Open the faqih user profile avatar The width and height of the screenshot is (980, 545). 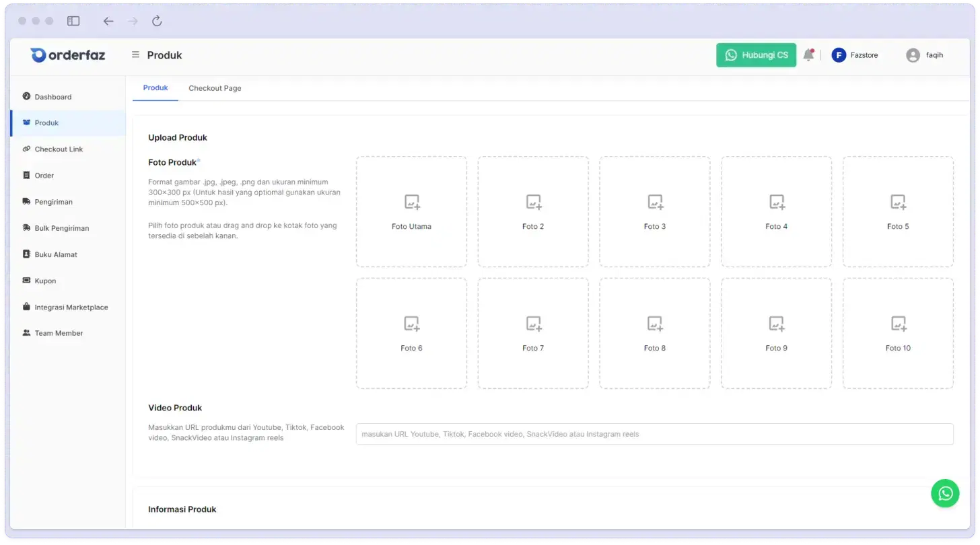tap(913, 55)
